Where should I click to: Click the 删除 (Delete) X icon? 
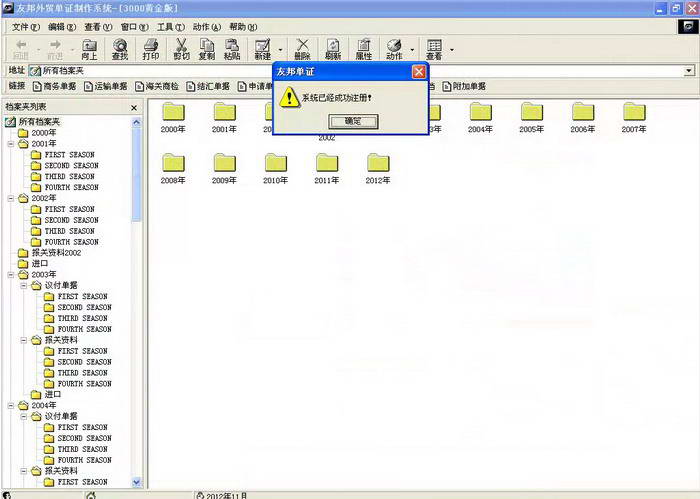point(302,49)
